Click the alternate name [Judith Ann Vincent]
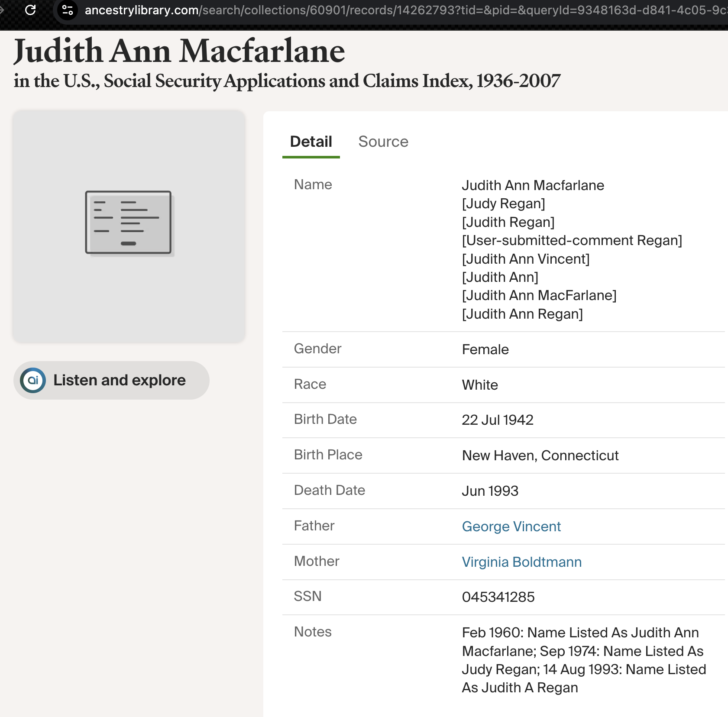This screenshot has height=717, width=728. (525, 259)
